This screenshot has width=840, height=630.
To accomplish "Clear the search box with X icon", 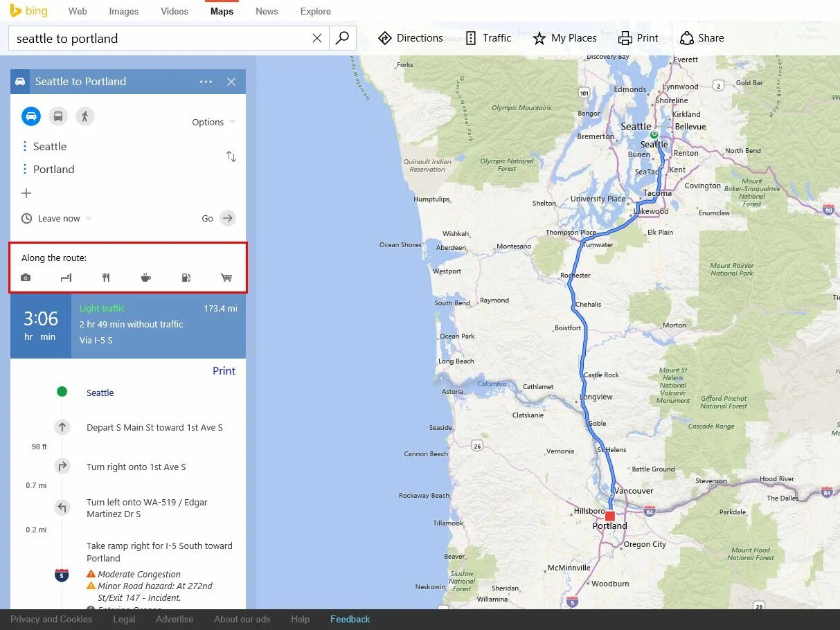I will click(x=317, y=38).
